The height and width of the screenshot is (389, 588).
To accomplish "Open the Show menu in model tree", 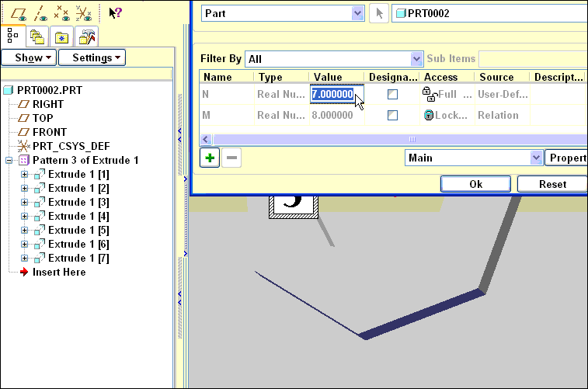I will pyautogui.click(x=30, y=57).
